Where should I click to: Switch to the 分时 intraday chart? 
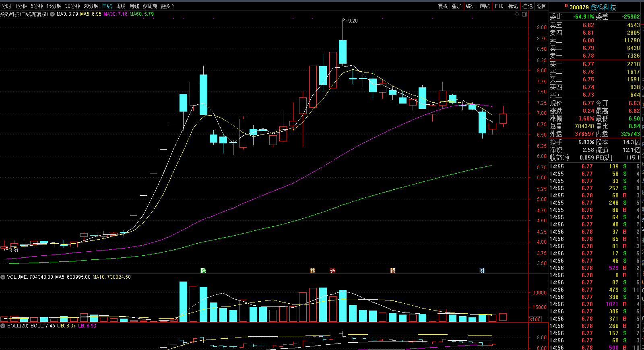6,6
